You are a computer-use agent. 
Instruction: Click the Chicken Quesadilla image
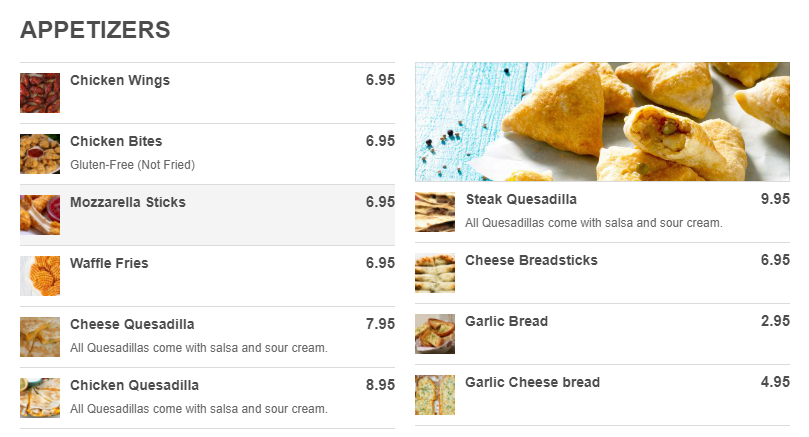40,398
